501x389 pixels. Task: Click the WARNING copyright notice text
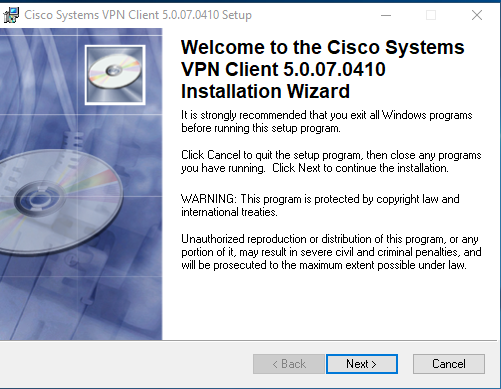[x=320, y=205]
